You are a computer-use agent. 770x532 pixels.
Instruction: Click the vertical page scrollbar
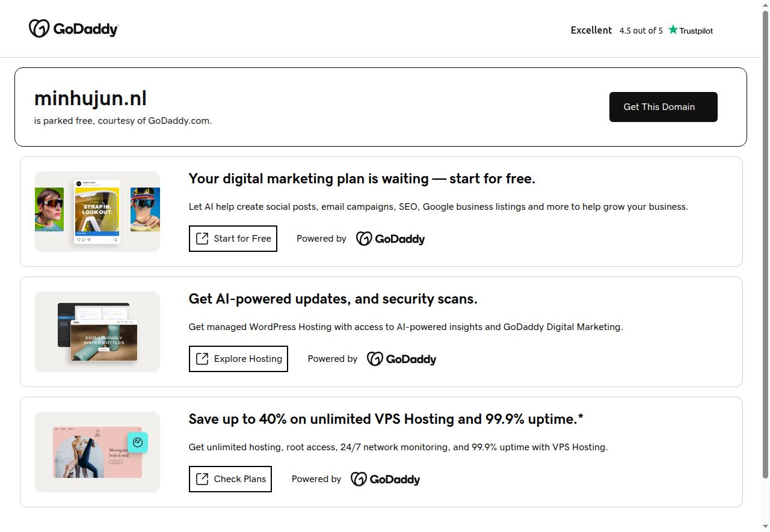(x=765, y=240)
